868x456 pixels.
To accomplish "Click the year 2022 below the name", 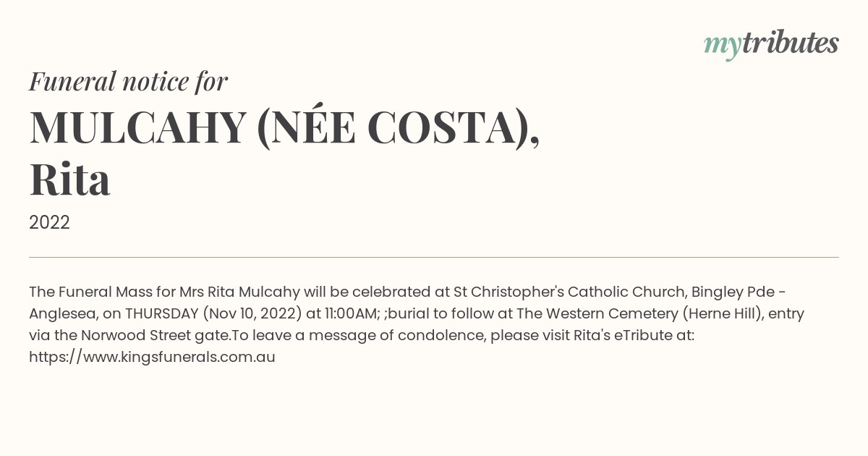I will click(x=49, y=222).
